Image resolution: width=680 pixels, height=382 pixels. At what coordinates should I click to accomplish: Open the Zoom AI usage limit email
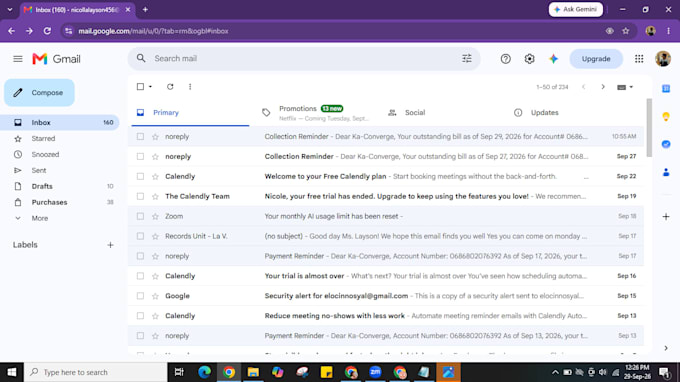coord(386,216)
